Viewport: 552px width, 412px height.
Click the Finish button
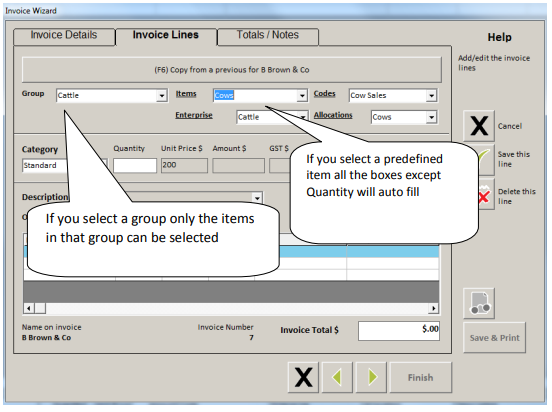(x=421, y=377)
